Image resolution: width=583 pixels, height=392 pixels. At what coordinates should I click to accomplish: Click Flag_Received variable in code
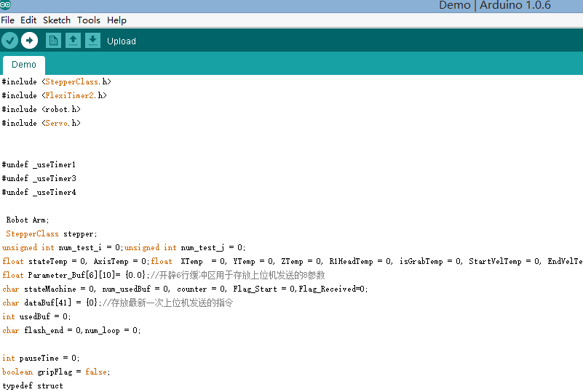click(328, 289)
